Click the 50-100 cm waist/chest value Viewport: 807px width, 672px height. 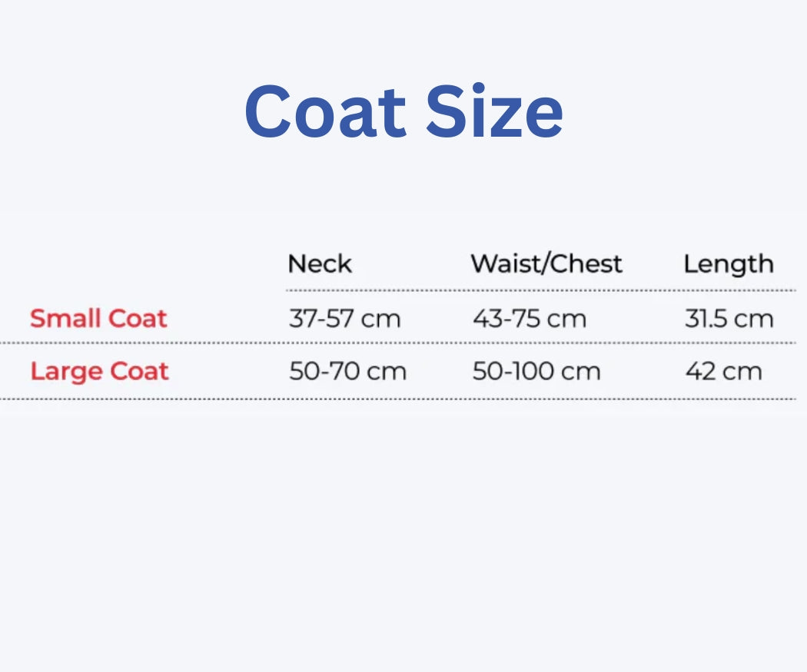pyautogui.click(x=536, y=372)
